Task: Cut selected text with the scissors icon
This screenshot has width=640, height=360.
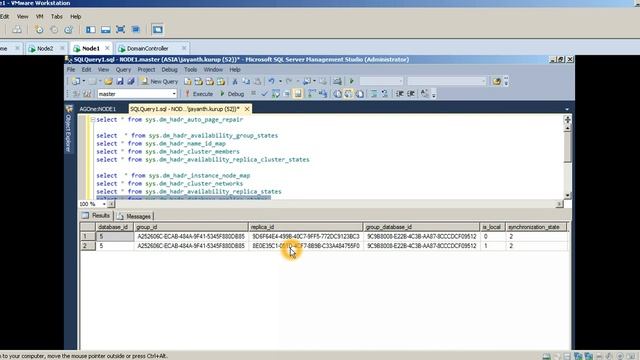Action: pyautogui.click(x=235, y=82)
